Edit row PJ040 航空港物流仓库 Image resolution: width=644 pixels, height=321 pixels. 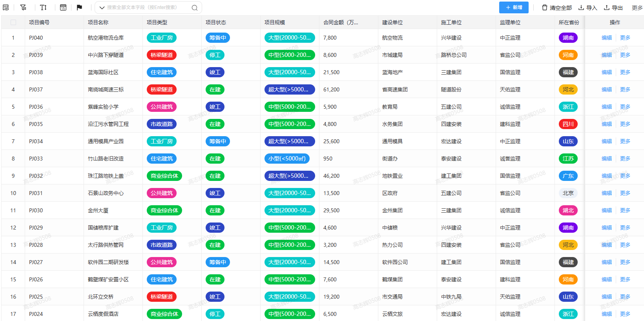coord(607,38)
